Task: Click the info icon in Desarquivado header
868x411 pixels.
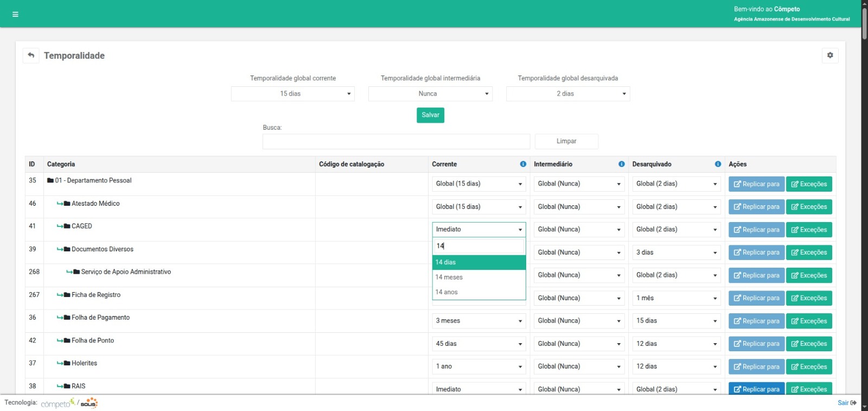Action: click(x=718, y=164)
